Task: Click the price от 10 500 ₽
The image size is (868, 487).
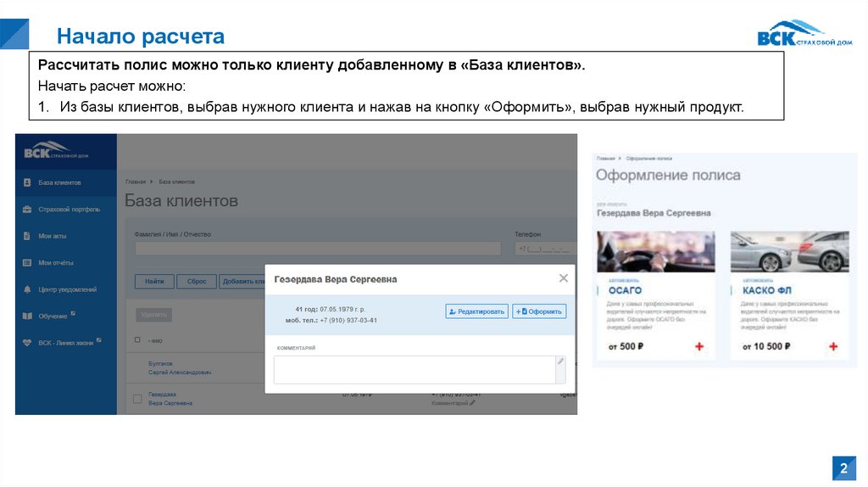Action: (x=766, y=346)
